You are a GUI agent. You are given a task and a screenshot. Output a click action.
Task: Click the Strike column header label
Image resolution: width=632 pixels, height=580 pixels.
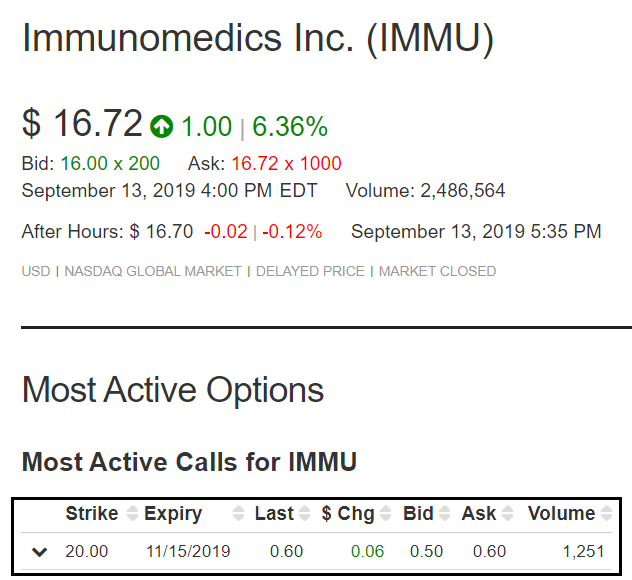coord(92,513)
